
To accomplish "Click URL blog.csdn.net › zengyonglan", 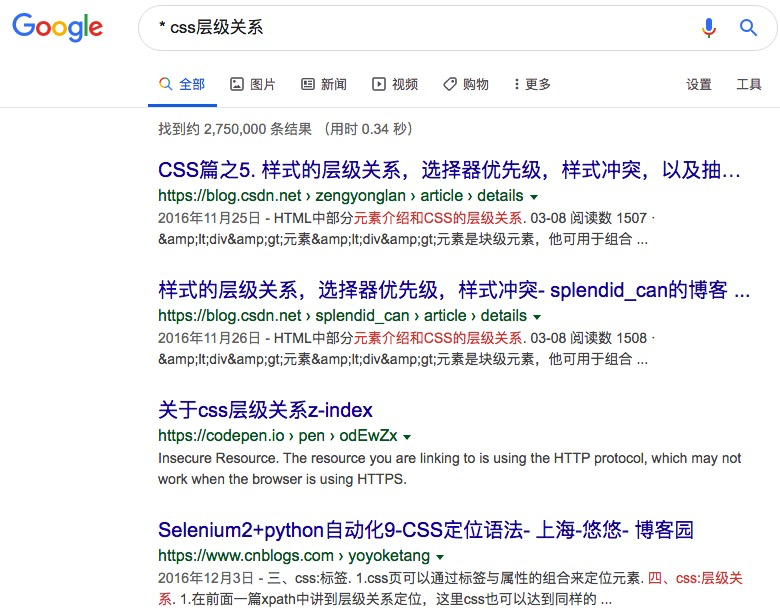I will (341, 196).
